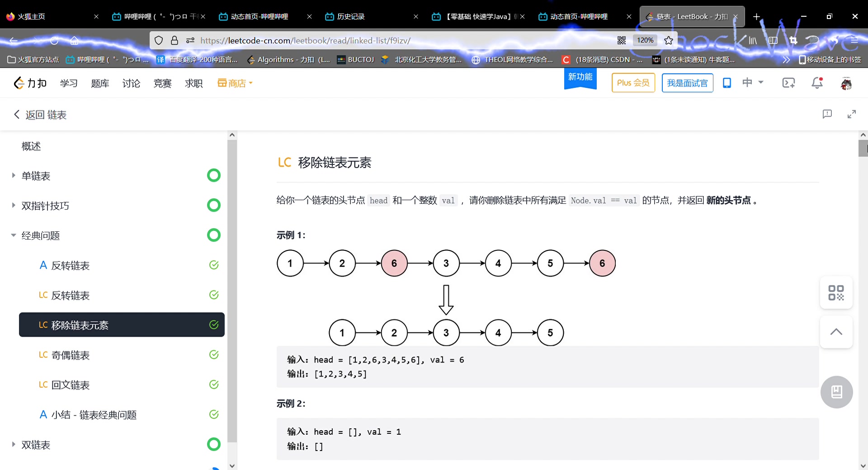Click the floating note-save icon
868x470 pixels.
[836, 392]
